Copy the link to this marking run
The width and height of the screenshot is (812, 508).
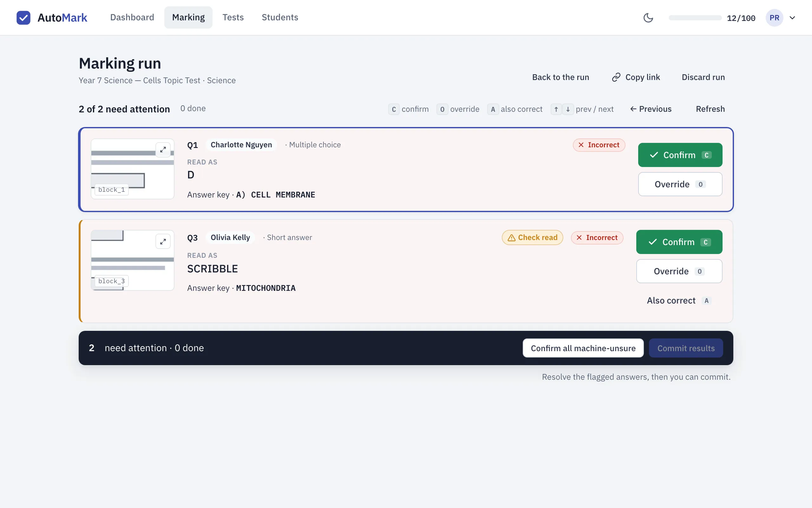[x=636, y=77]
